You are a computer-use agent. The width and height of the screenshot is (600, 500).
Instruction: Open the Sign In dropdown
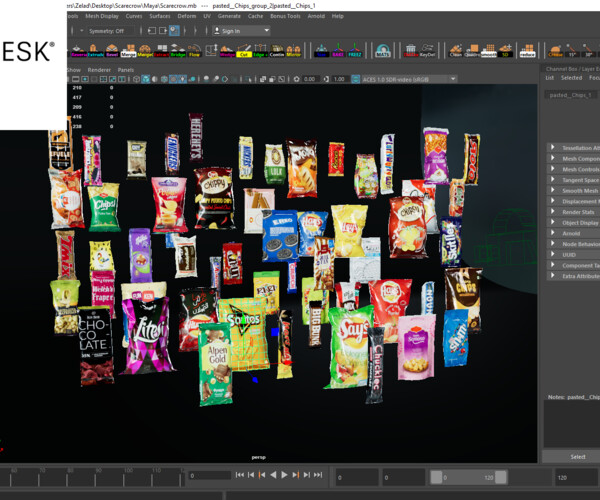click(242, 31)
